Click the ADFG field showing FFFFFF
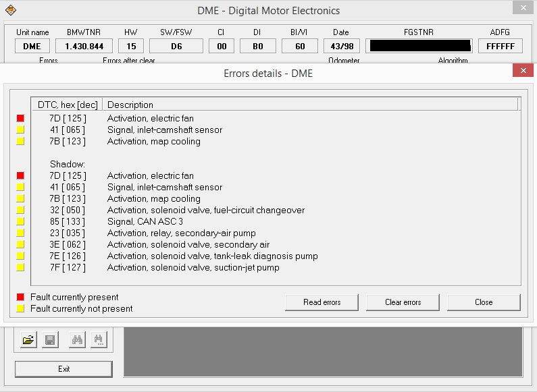The width and height of the screenshot is (537, 392). pos(501,46)
